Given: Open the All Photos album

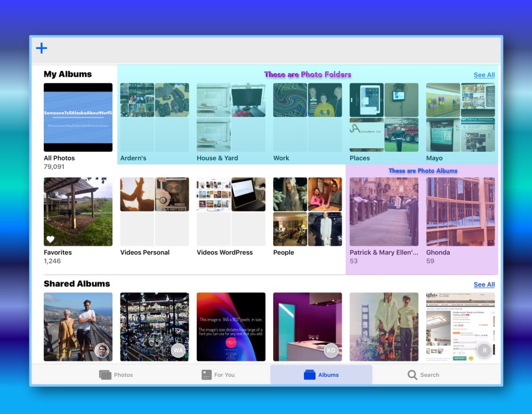Looking at the screenshot, I should 78,118.
